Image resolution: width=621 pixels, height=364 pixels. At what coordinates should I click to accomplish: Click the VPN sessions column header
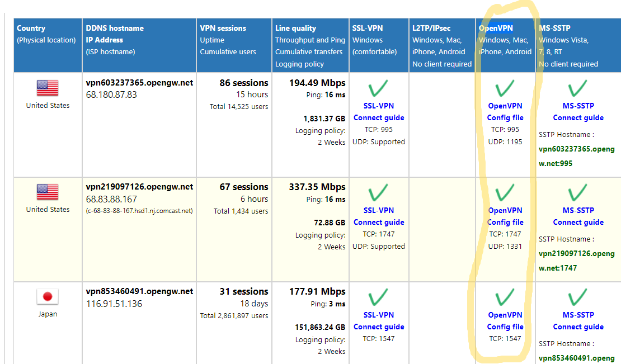pyautogui.click(x=224, y=28)
